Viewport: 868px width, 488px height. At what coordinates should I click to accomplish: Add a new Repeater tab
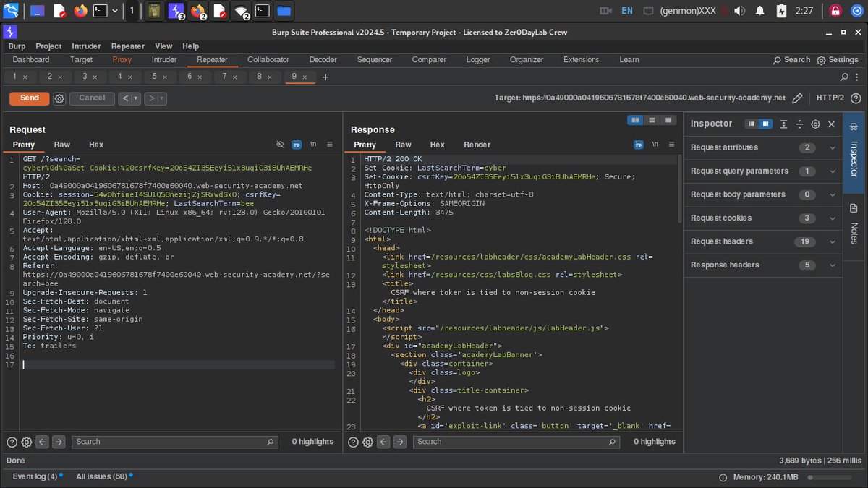(325, 77)
